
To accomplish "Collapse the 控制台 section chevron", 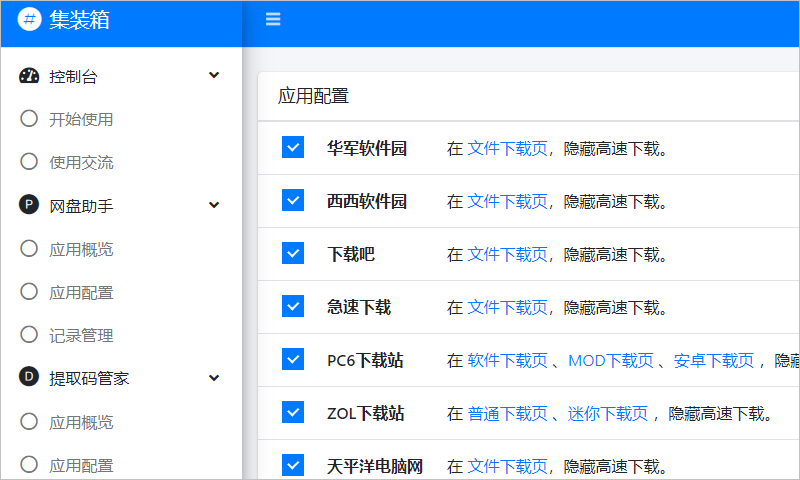I will [x=214, y=75].
